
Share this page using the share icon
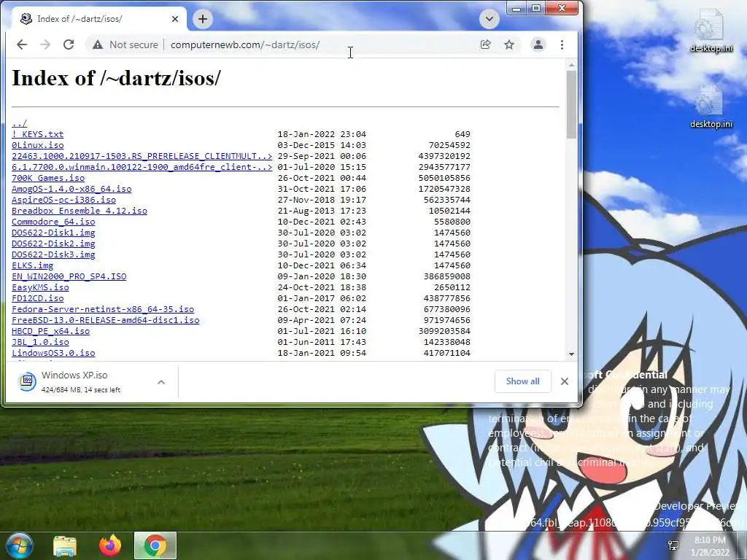pyautogui.click(x=485, y=44)
